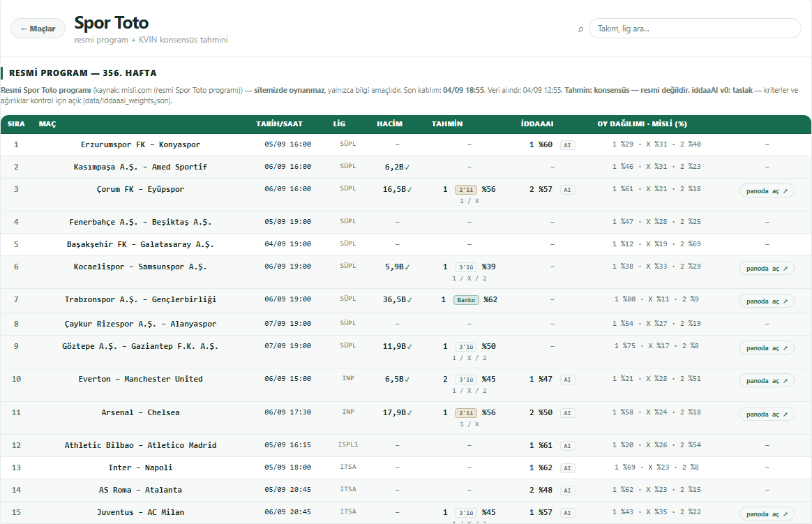
Task: Open panoda aç for Göztepe – Gaziantep F.K.
Action: 767,348
